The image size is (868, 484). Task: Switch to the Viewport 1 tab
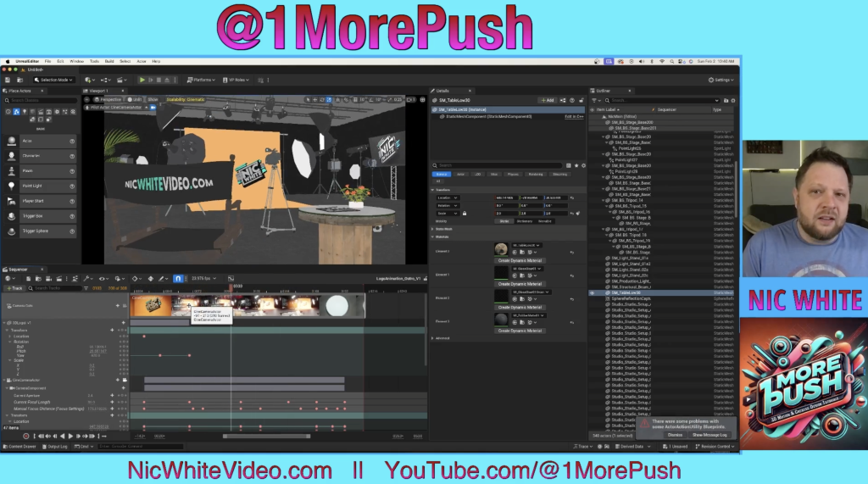(99, 90)
